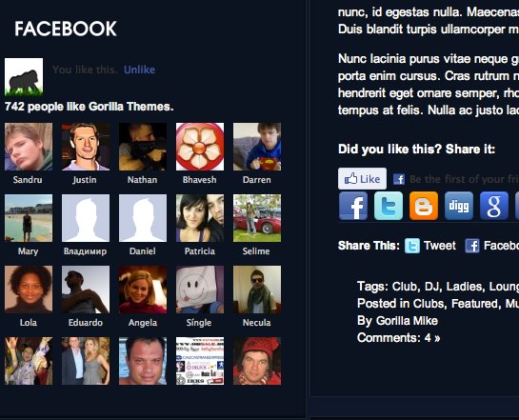Click the Twitter share icon

coord(389,206)
